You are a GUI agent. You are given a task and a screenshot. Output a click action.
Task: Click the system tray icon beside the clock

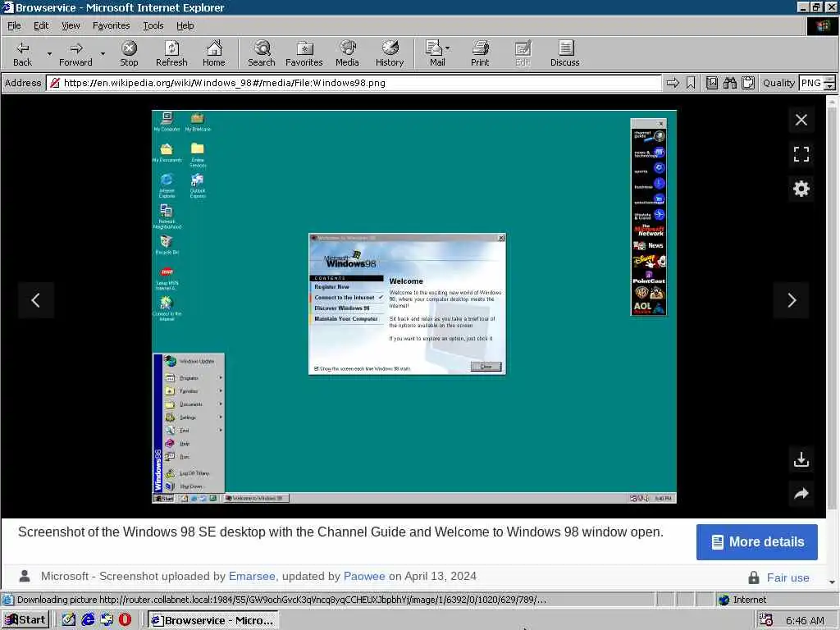[x=766, y=620]
